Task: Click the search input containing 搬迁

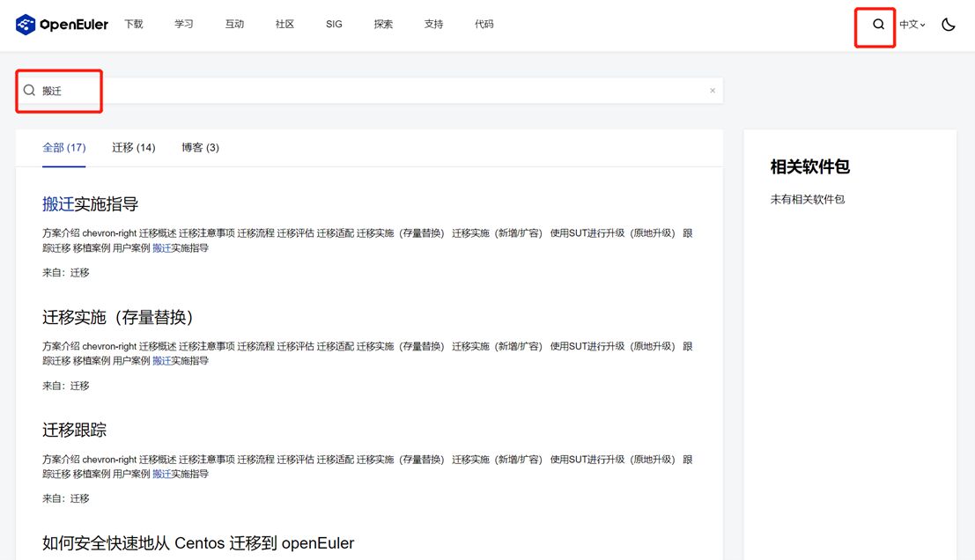Action: [352, 91]
